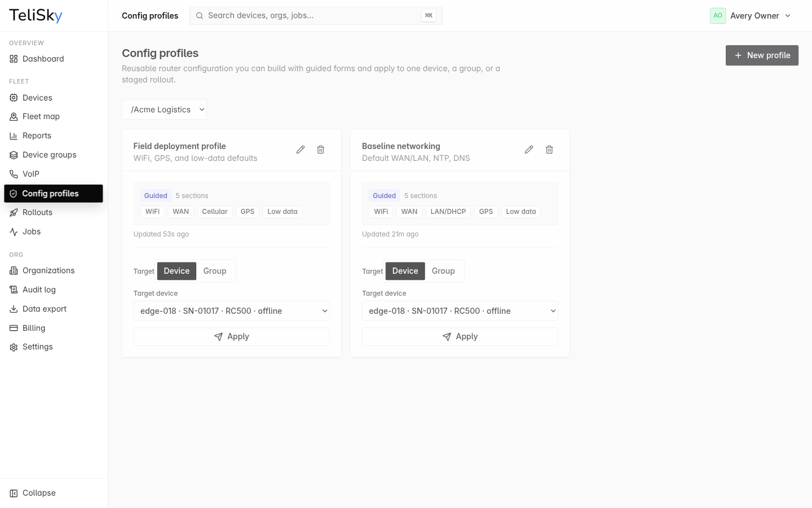This screenshot has height=508, width=812.
Task: Click the AO avatar badge
Action: [718, 16]
